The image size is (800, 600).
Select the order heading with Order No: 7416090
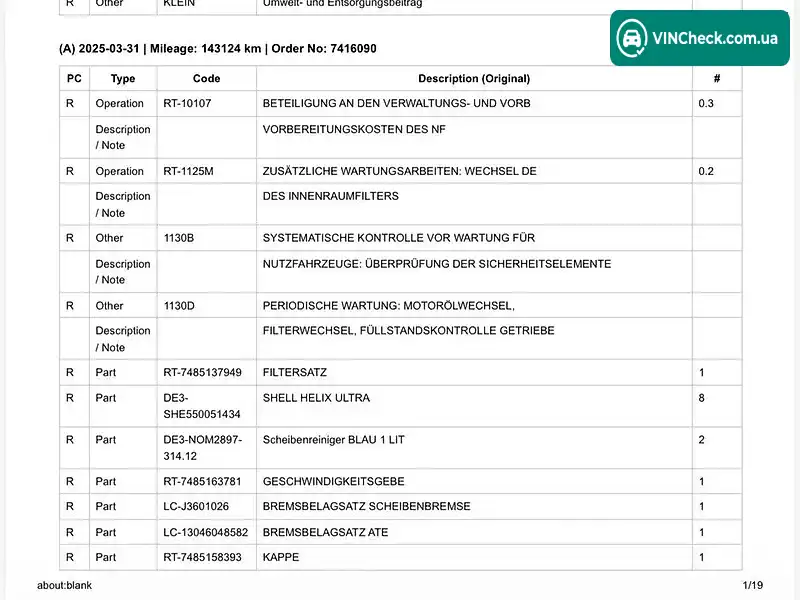[x=218, y=48]
